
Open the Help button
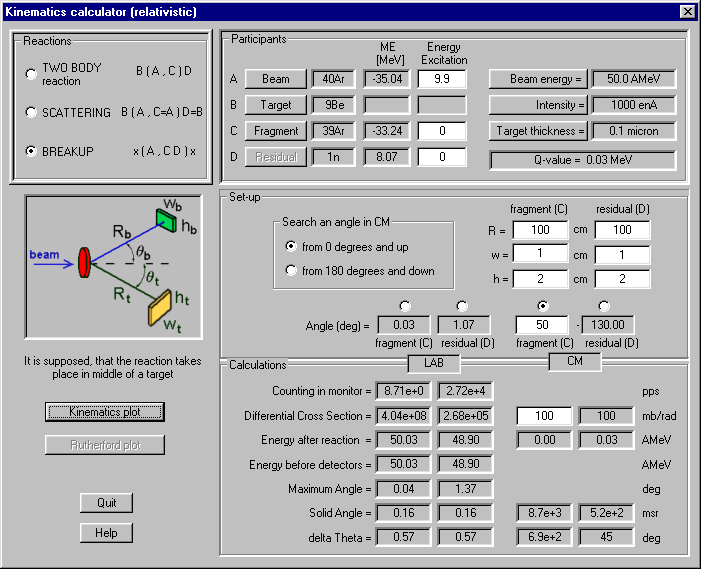pyautogui.click(x=106, y=533)
